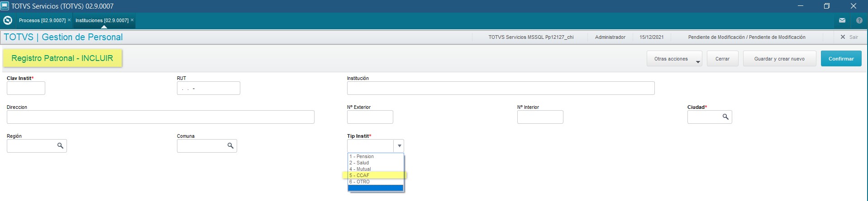The width and height of the screenshot is (868, 201).
Task: Select option 6 - OTRO
Action: pos(376,182)
